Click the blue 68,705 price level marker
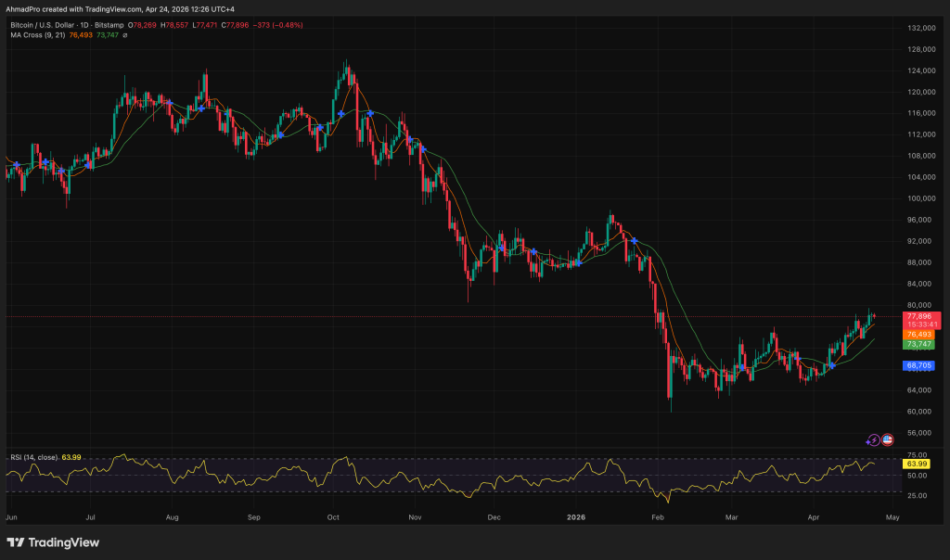Image resolution: width=950 pixels, height=560 pixels. (918, 365)
